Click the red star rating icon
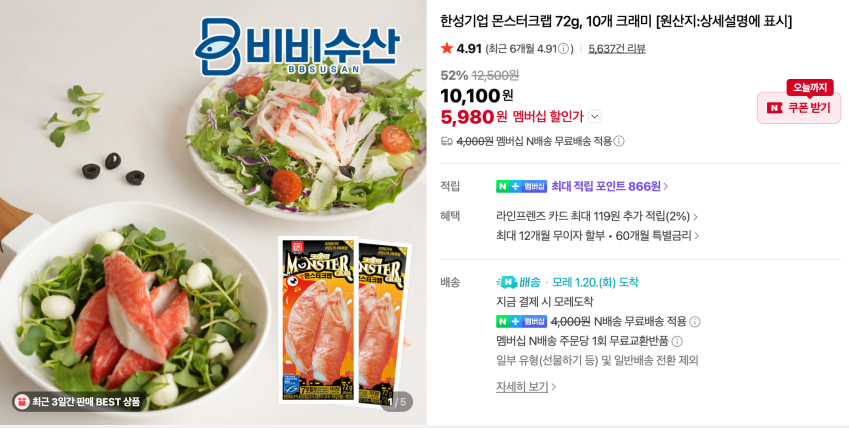The width and height of the screenshot is (849, 428). click(447, 48)
